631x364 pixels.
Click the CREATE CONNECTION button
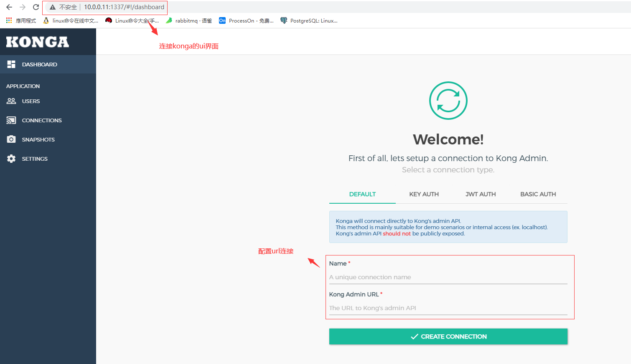pos(448,336)
